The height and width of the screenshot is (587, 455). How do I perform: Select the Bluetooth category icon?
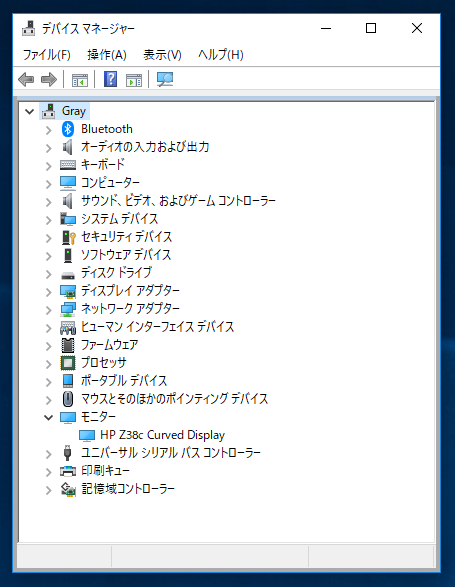pos(68,129)
